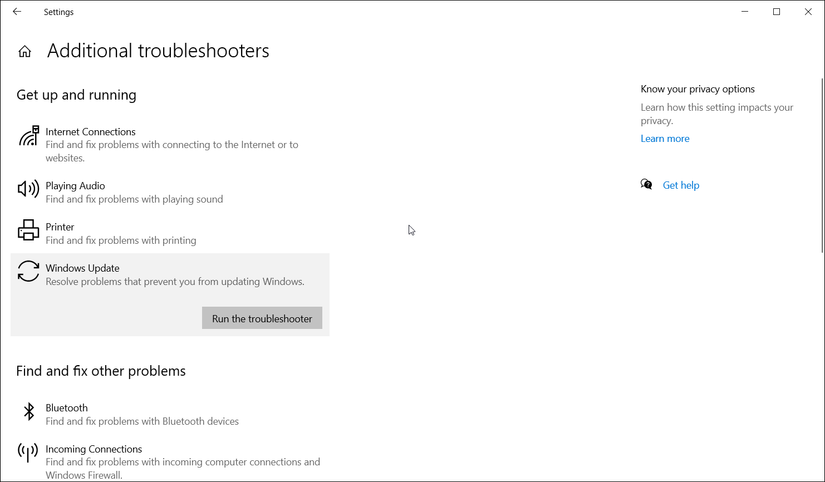The image size is (825, 482).
Task: Click the Bluetooth symbol icon
Action: (x=29, y=411)
